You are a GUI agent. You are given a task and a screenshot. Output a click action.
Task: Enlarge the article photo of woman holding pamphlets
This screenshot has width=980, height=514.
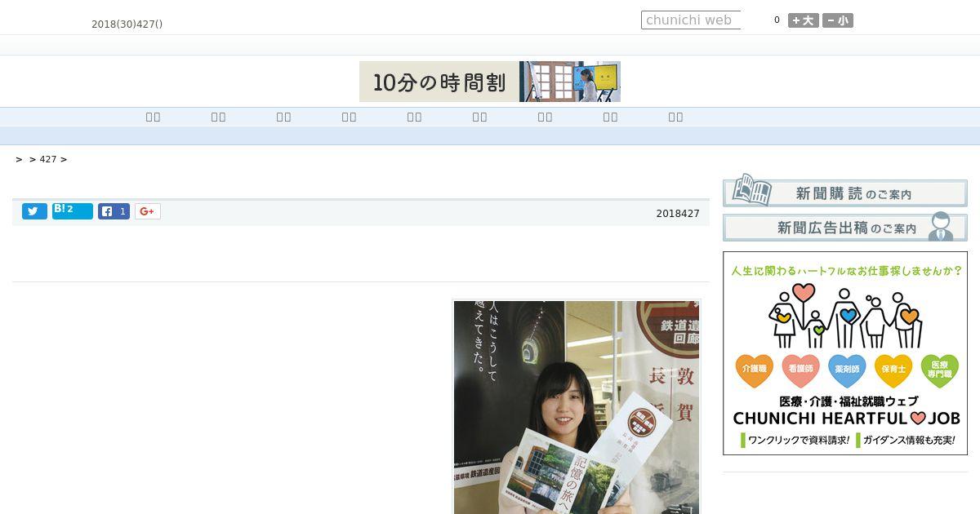click(x=577, y=406)
